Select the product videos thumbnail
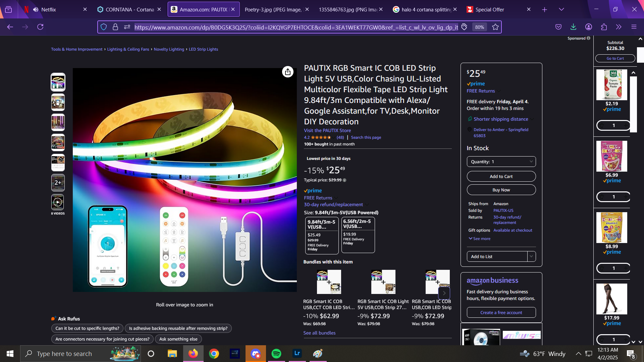 (x=58, y=202)
